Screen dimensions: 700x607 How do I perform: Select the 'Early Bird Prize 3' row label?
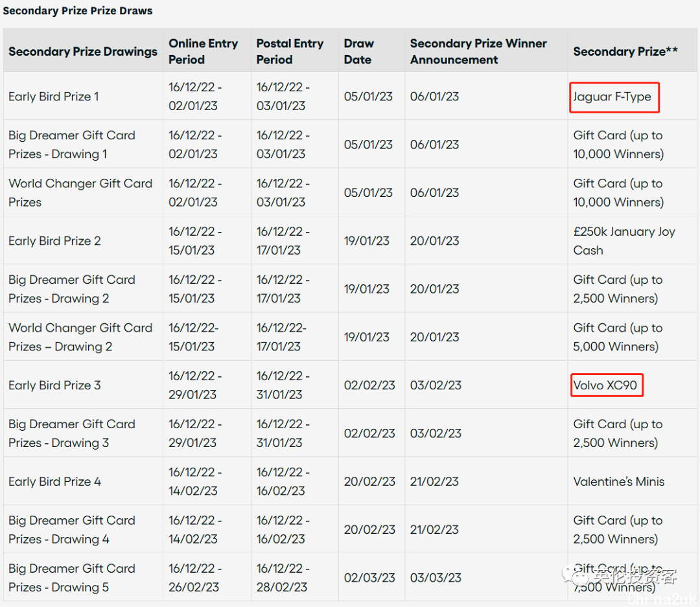point(54,385)
